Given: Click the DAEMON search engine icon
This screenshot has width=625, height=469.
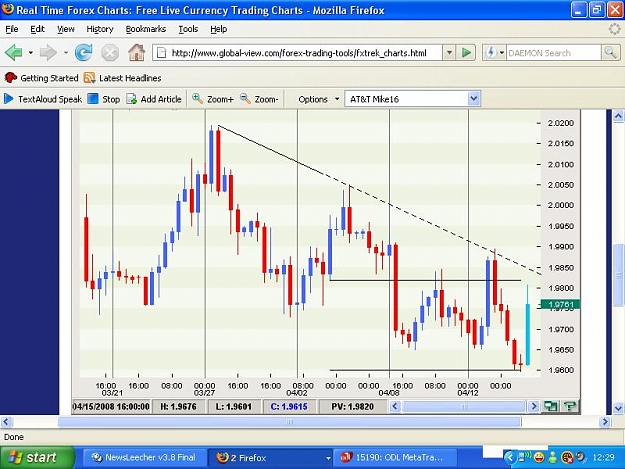Looking at the screenshot, I should (491, 53).
